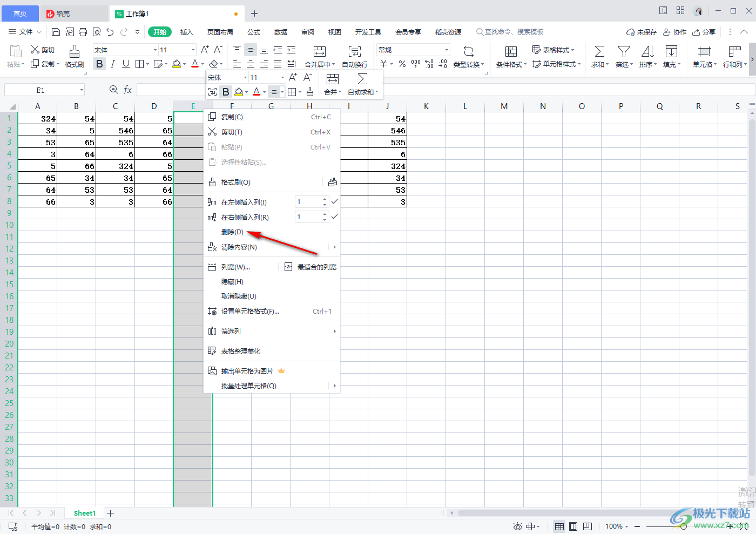Image resolution: width=756 pixels, height=534 pixels.
Task: Click the Sort (排序) icon
Action: 647,52
